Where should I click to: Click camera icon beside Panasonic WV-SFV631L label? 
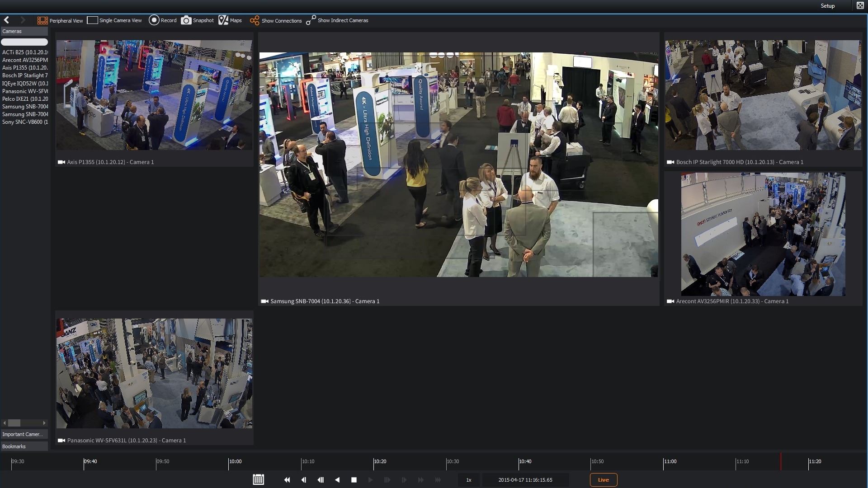tap(61, 441)
